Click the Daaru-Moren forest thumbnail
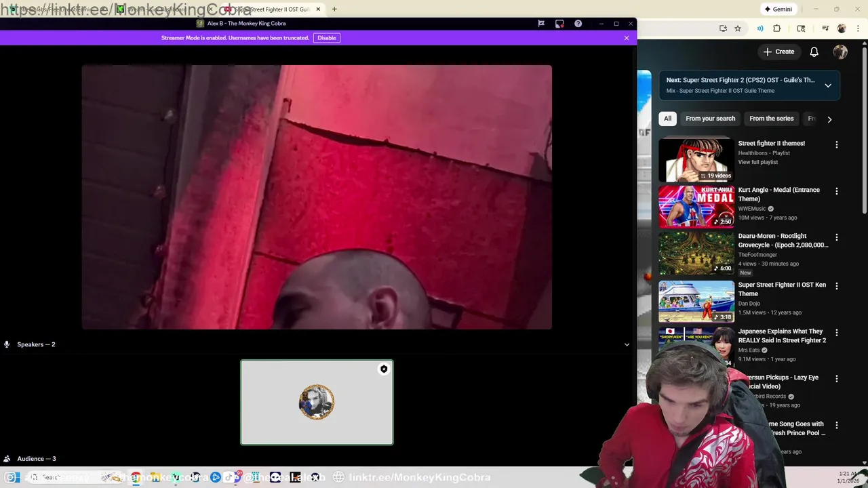 pyautogui.click(x=696, y=253)
